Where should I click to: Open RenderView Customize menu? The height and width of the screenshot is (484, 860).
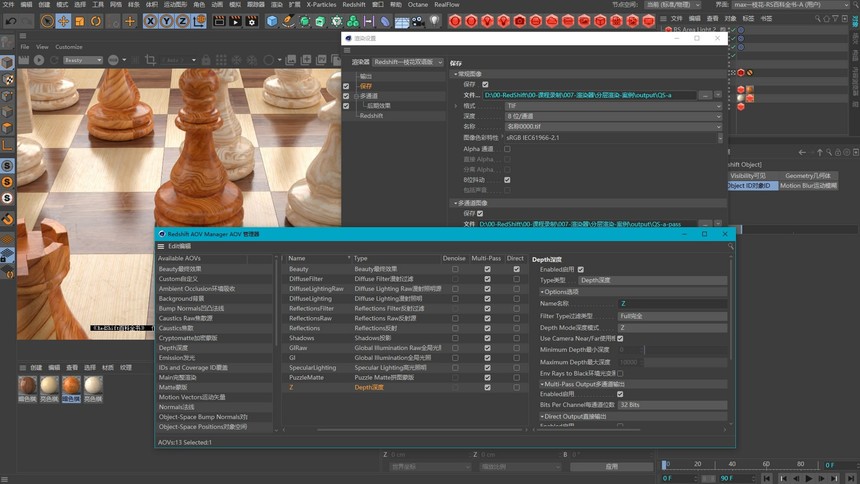(69, 47)
